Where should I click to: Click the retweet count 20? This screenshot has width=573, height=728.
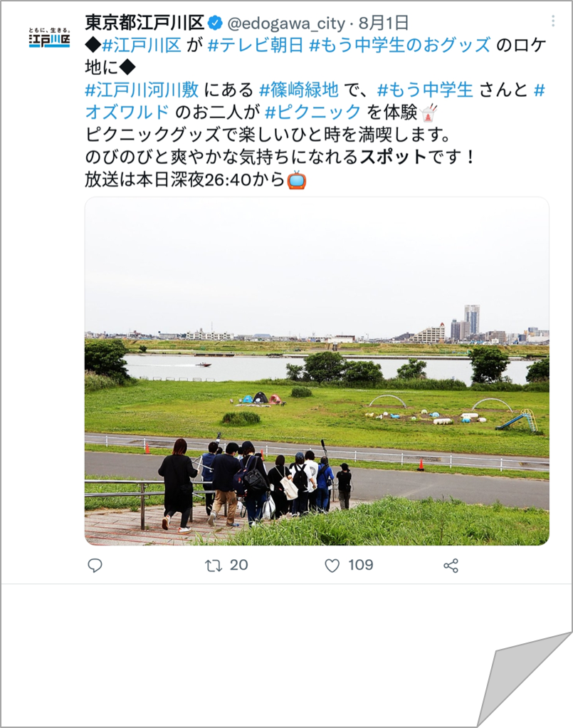coord(239,565)
